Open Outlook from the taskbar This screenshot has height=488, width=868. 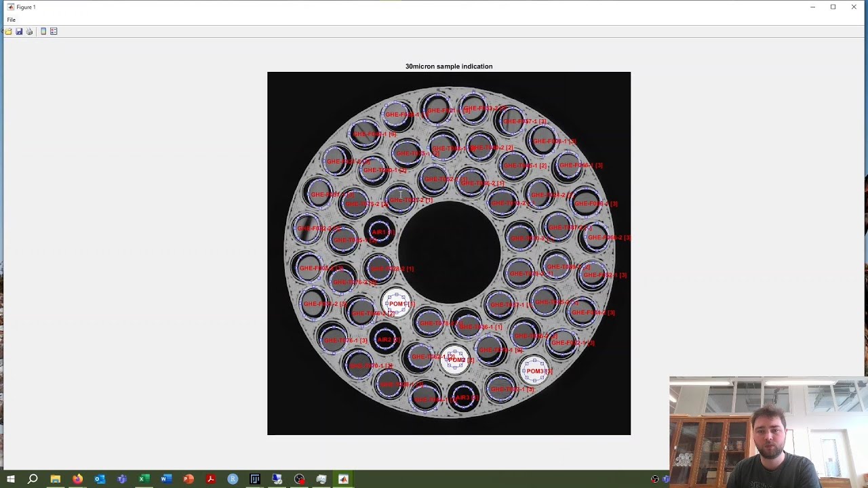click(x=100, y=479)
